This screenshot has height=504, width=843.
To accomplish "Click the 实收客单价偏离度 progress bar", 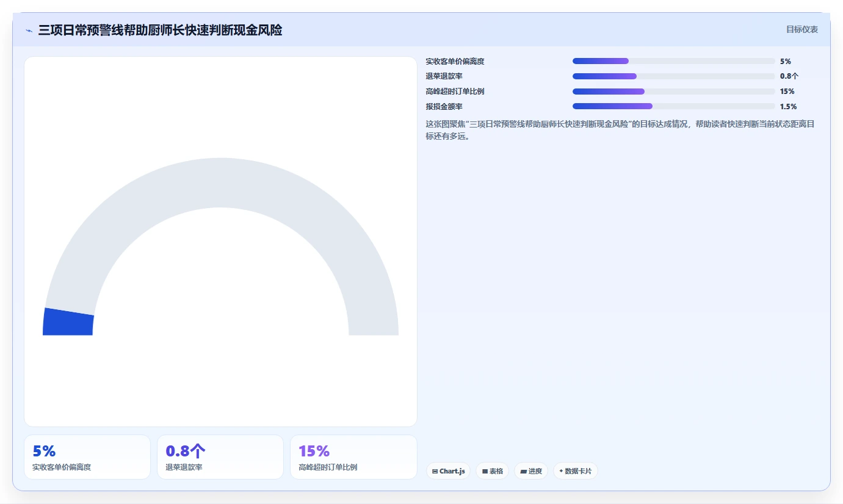I will (673, 61).
